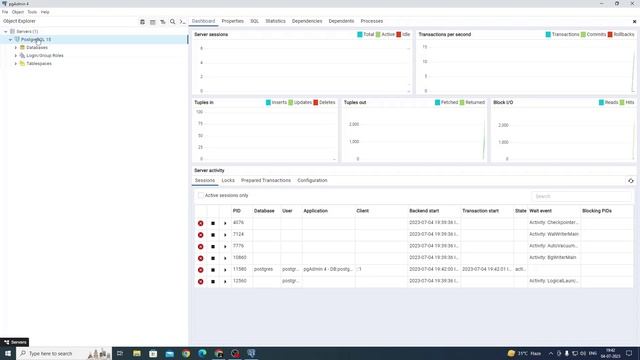Switch to the SQL tab

(254, 21)
